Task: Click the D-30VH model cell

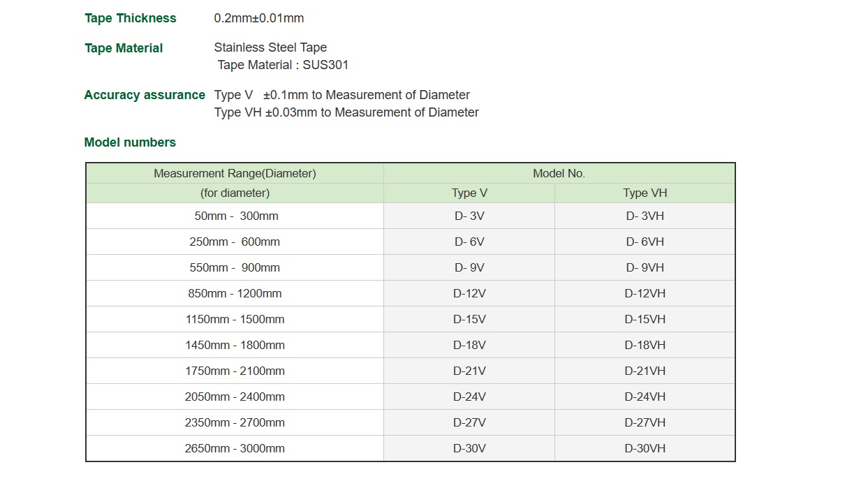Action: (x=645, y=449)
